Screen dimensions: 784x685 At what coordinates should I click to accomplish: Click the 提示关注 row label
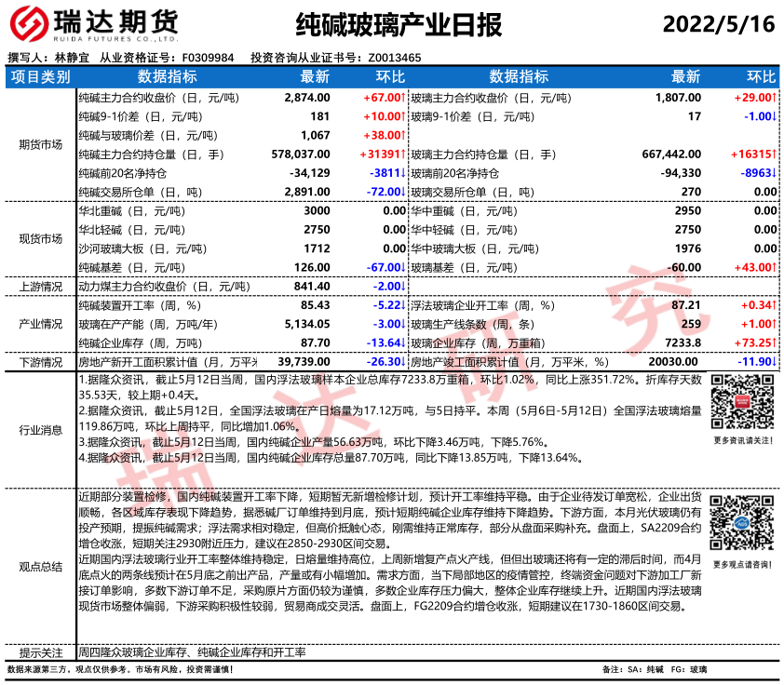[x=40, y=652]
